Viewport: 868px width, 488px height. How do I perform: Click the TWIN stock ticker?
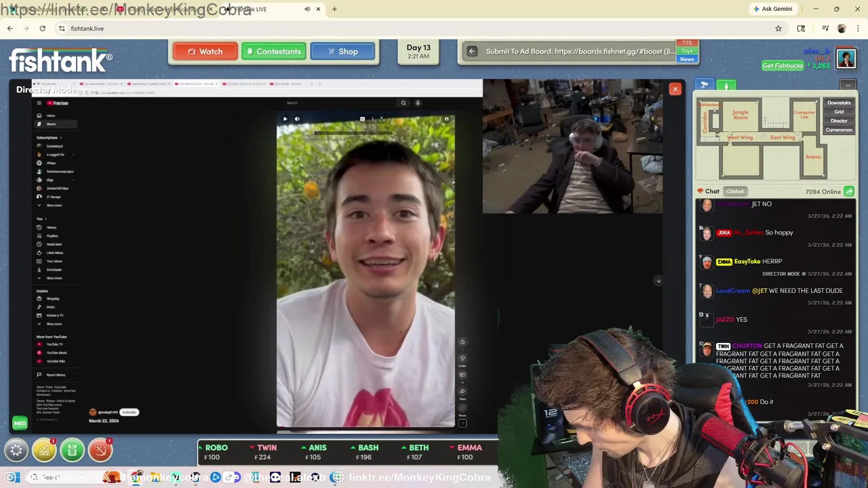264,452
